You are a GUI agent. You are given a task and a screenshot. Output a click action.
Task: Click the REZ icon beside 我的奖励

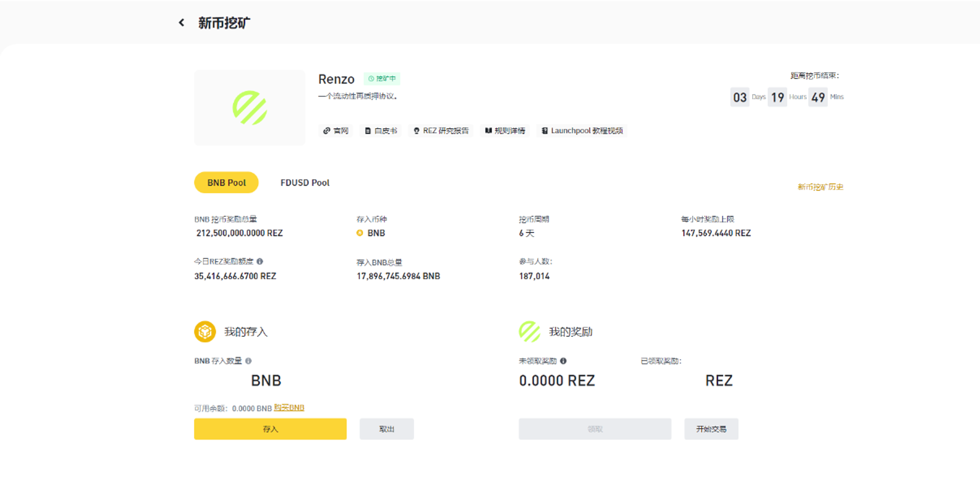[529, 331]
